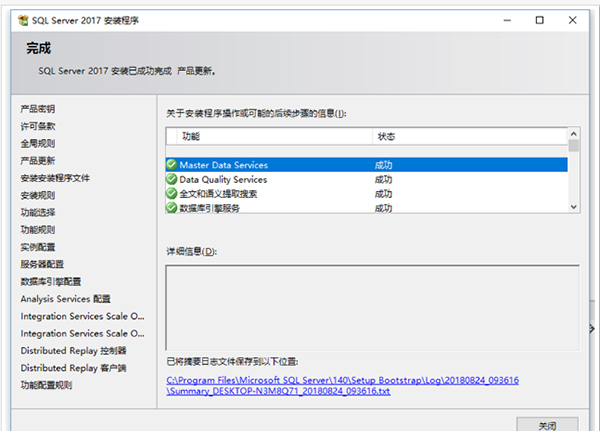The width and height of the screenshot is (600, 431).
Task: Click the 全局规则 step in sidebar
Action: 38,144
